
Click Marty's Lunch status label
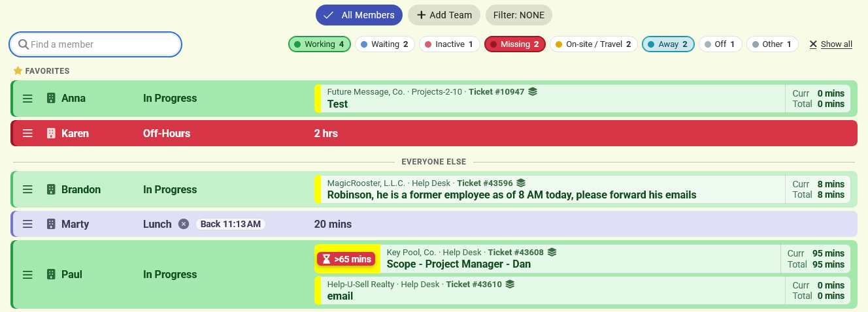pyautogui.click(x=158, y=224)
